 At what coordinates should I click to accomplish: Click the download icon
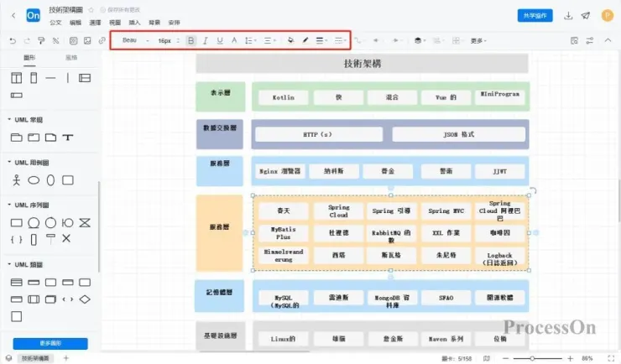point(568,15)
